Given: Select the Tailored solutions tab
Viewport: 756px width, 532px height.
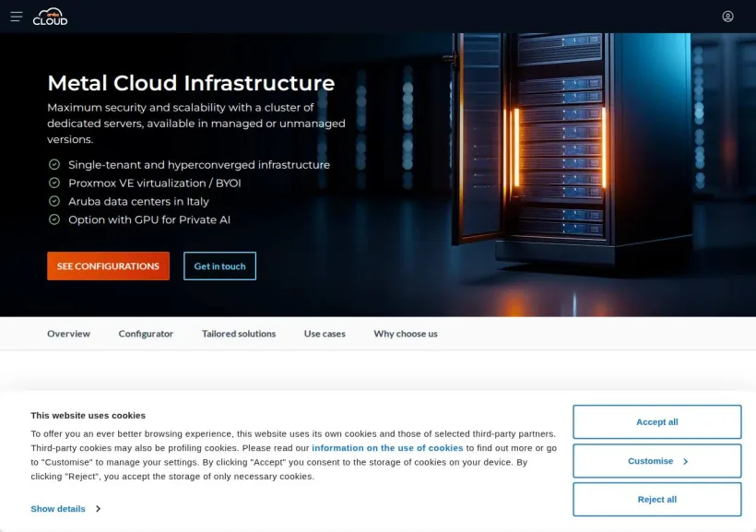Looking at the screenshot, I should tap(239, 334).
